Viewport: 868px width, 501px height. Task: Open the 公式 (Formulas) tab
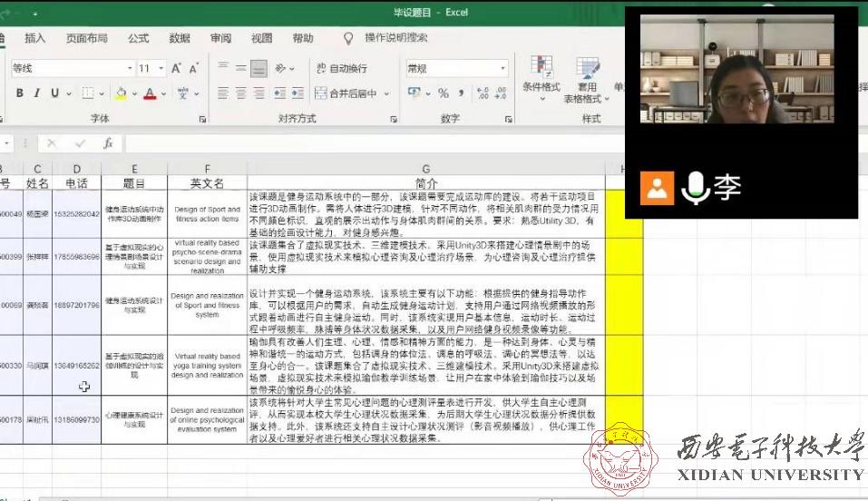click(138, 38)
